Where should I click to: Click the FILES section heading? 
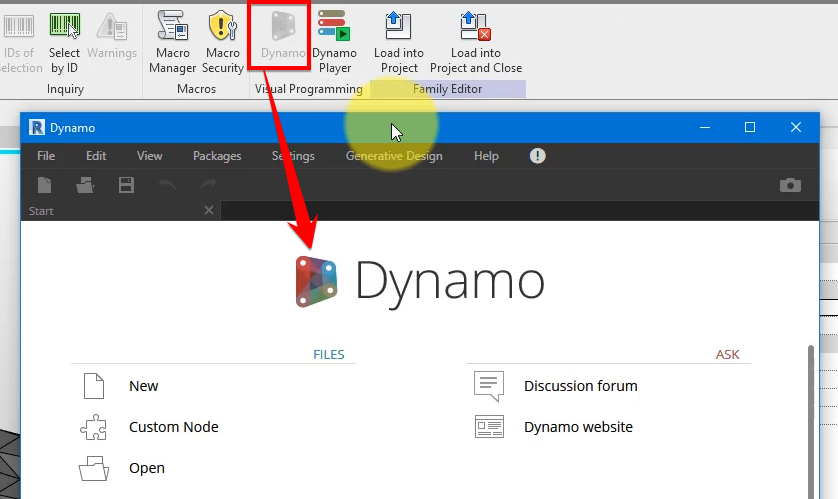click(x=329, y=355)
